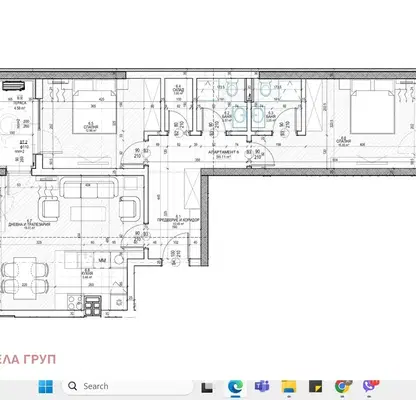Open the Windows Start menu
Image resolution: width=416 pixels, height=400 pixels.
[46, 386]
